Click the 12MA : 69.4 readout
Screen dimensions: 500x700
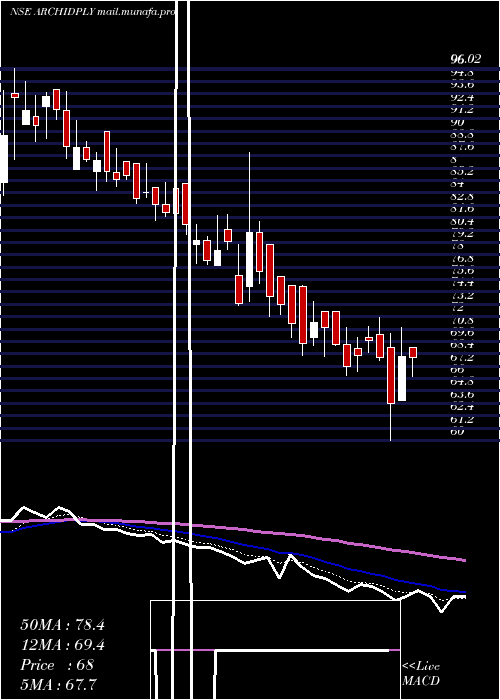(x=62, y=645)
